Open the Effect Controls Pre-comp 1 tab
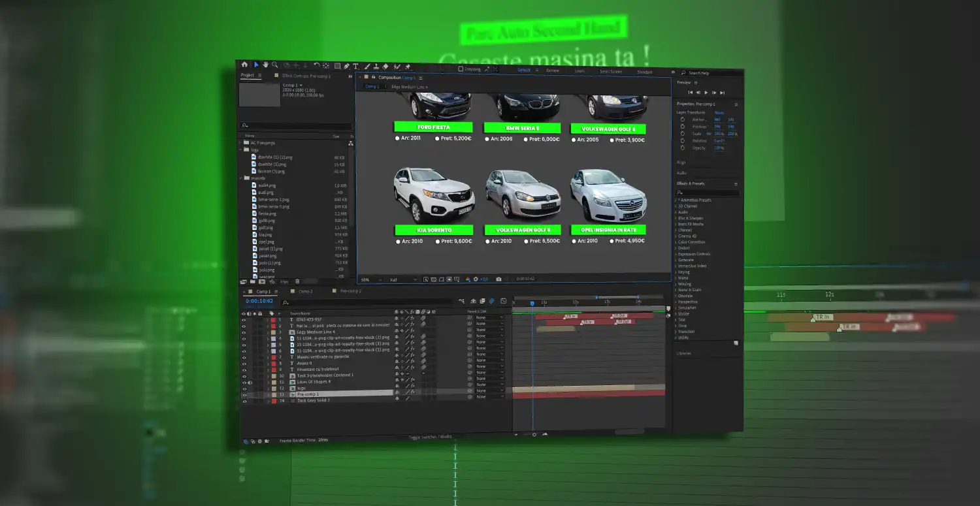This screenshot has height=506, width=980. click(x=306, y=76)
